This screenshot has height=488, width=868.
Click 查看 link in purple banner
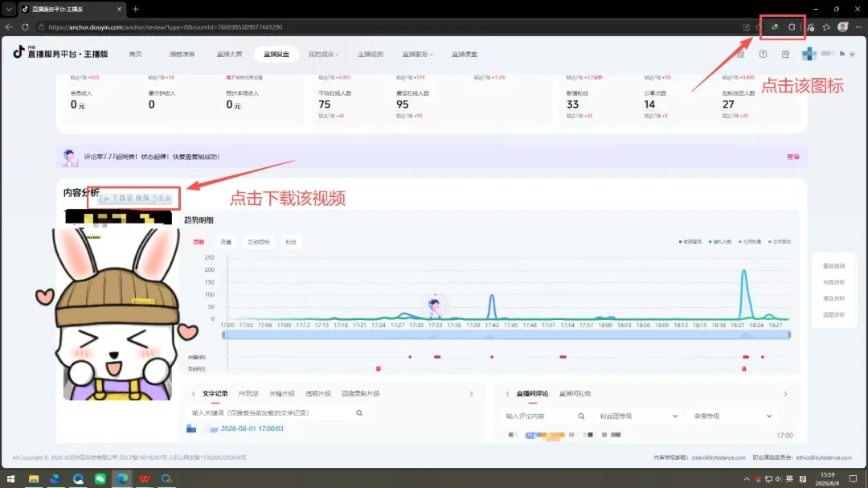coord(793,157)
